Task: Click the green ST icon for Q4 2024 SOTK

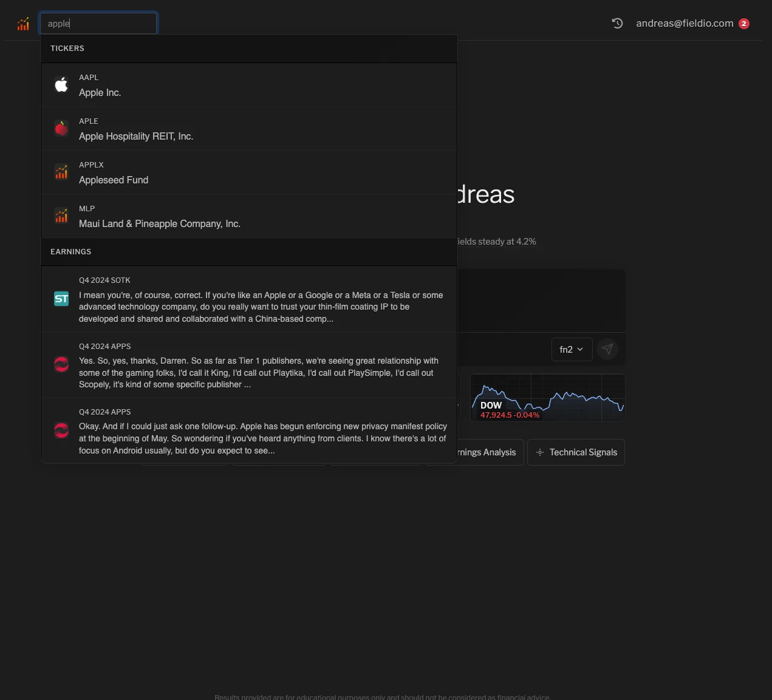Action: [x=61, y=299]
